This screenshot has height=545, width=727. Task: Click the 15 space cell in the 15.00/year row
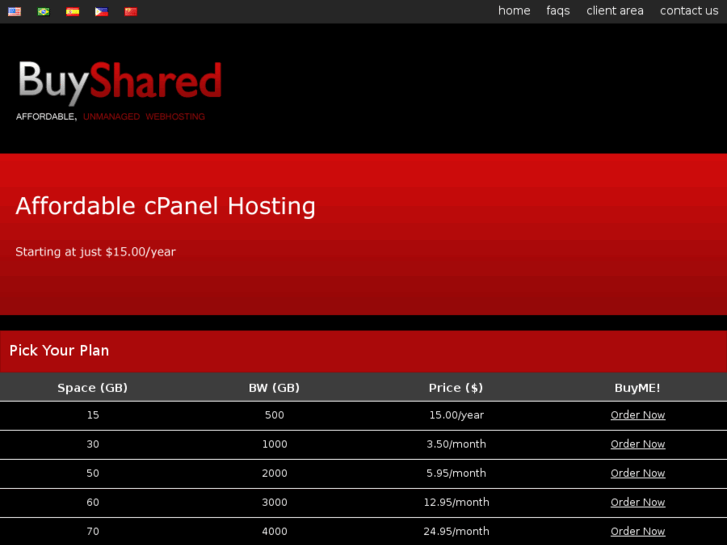(x=93, y=415)
